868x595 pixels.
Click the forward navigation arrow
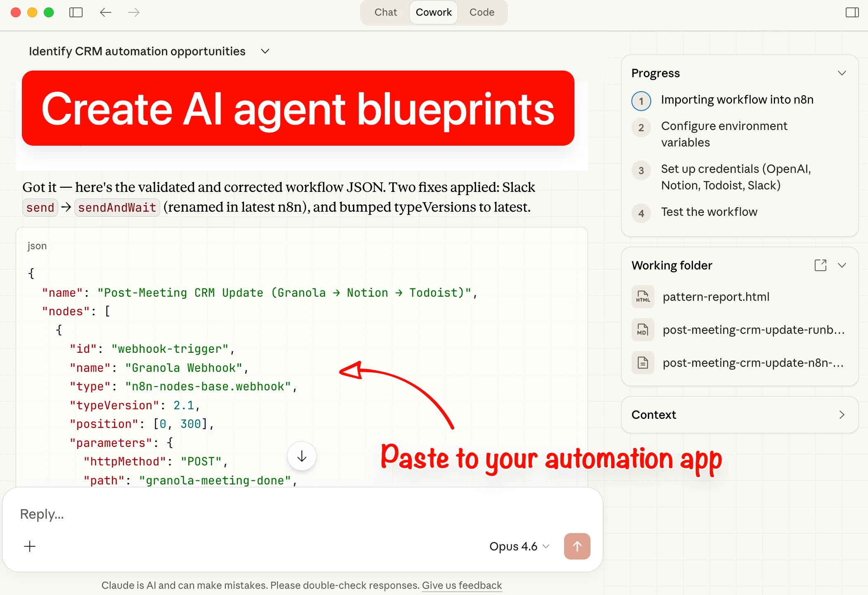click(x=134, y=12)
